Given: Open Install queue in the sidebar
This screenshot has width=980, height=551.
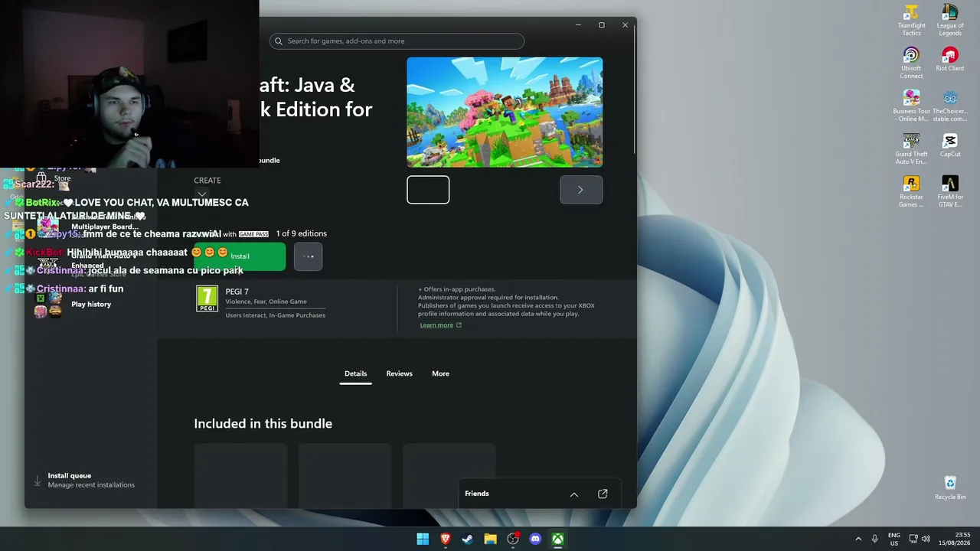Looking at the screenshot, I should point(90,480).
